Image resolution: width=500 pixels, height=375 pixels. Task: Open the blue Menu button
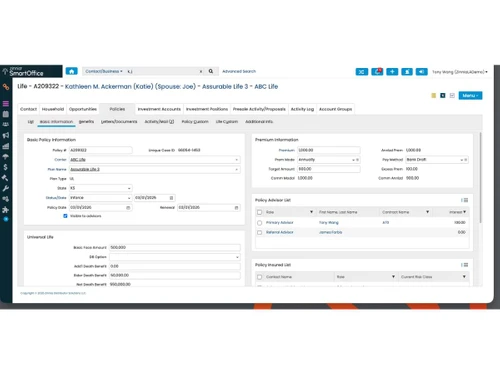click(470, 96)
